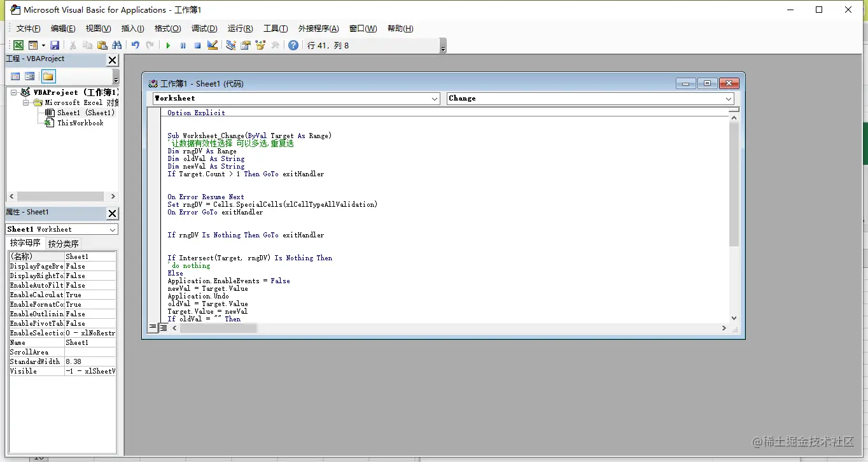The height and width of the screenshot is (462, 868).
Task: Open the Worksheet object dropdown
Action: click(435, 99)
